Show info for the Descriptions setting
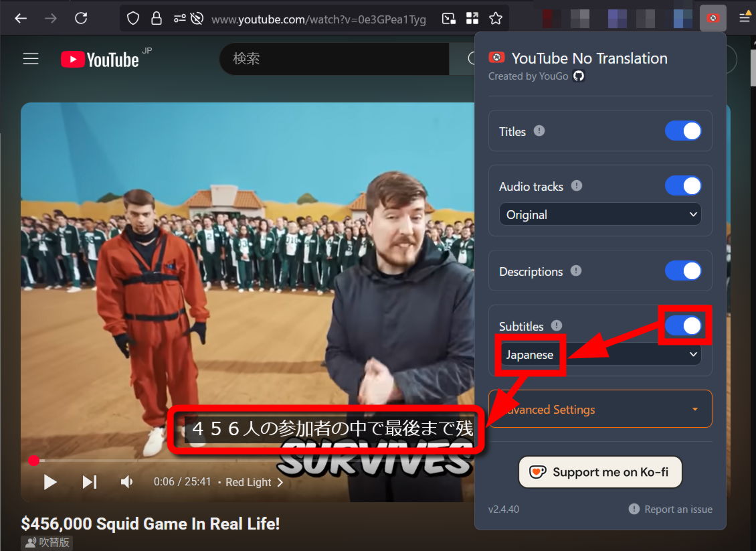 tap(575, 270)
